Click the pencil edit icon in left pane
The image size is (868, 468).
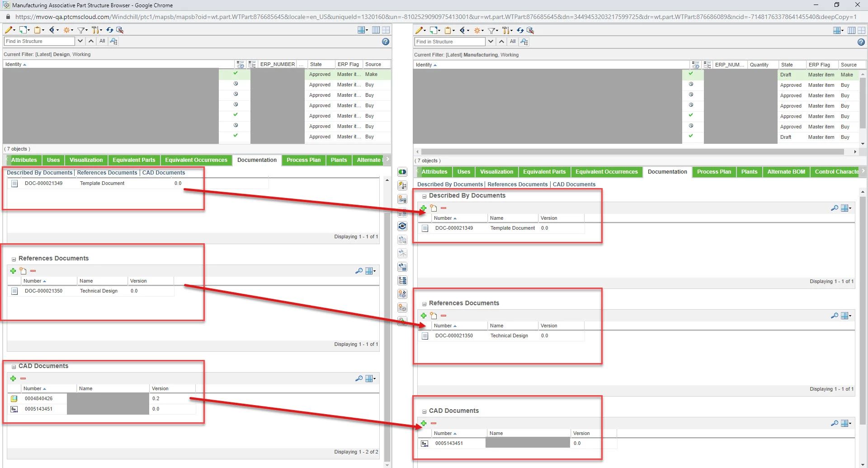9,30
